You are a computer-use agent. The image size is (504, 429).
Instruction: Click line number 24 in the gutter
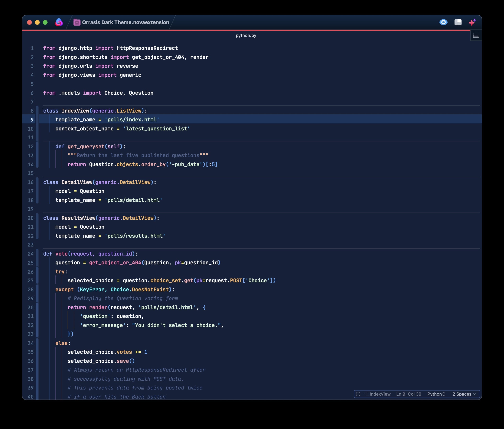click(x=31, y=254)
